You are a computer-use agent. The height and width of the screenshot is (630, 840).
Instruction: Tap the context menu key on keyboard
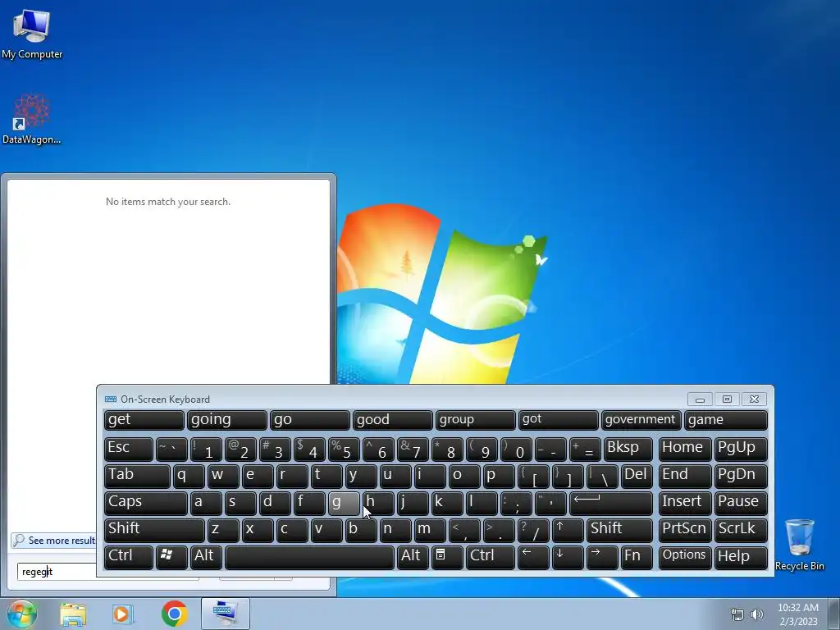447,557
